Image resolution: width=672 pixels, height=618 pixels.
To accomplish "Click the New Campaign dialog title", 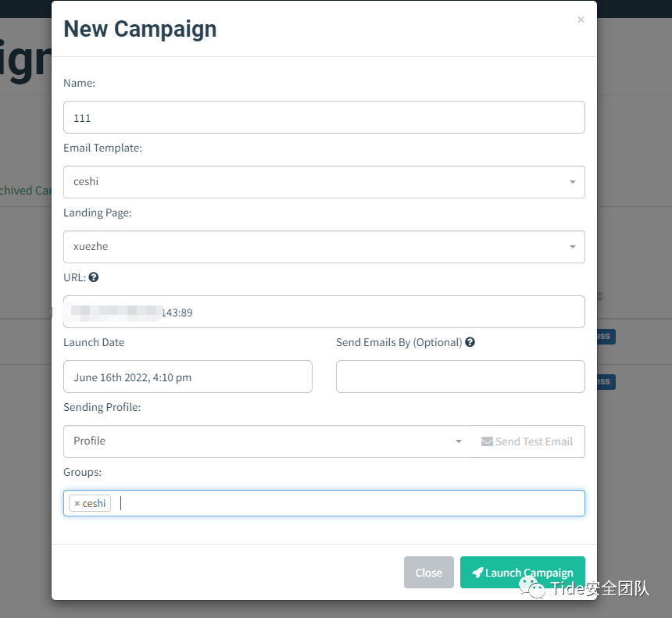I will click(x=140, y=29).
